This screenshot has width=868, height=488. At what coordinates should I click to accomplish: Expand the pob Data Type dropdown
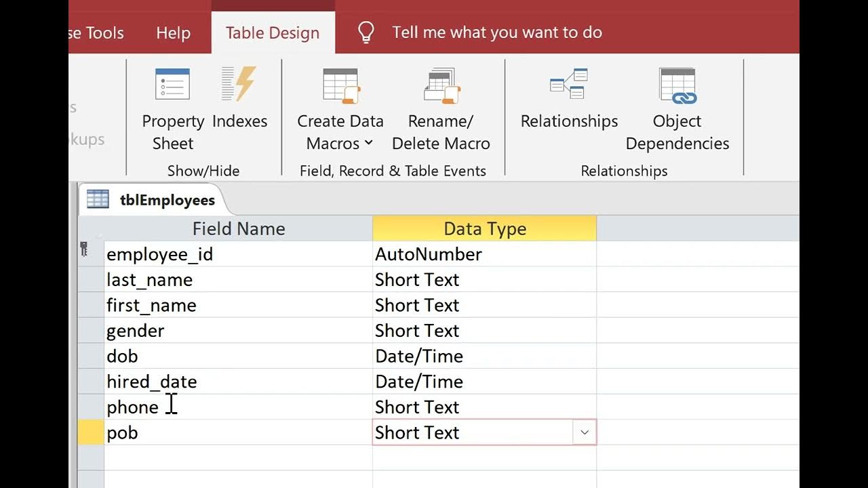click(x=585, y=432)
